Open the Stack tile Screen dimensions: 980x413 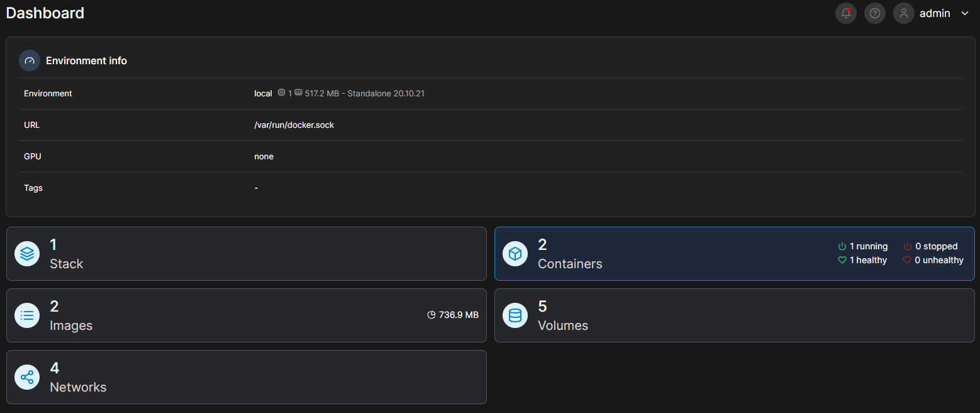247,254
